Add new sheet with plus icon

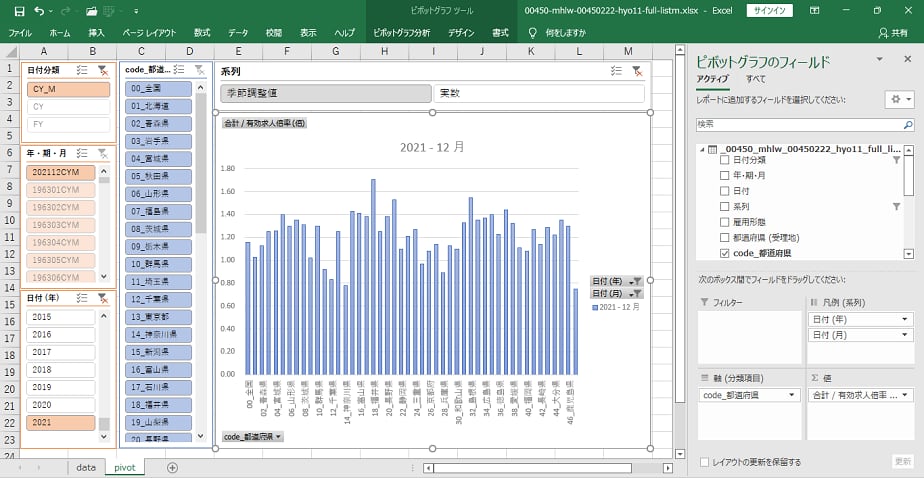click(172, 467)
